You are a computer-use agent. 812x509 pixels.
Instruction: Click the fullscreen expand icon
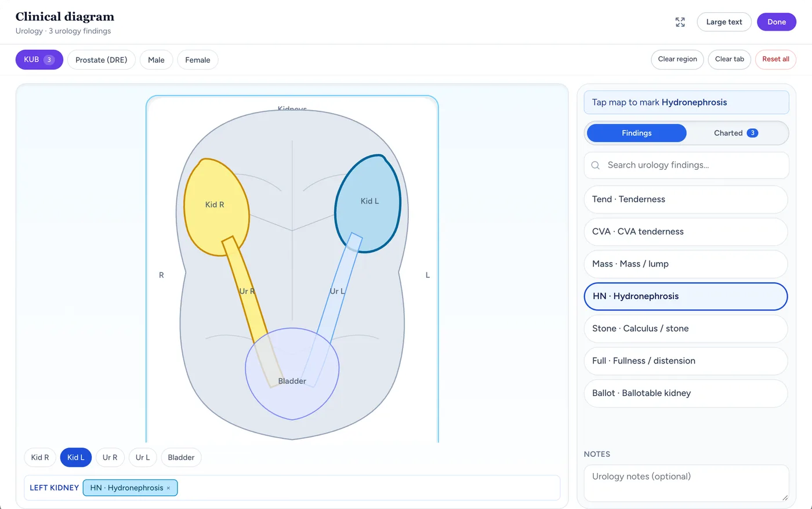coord(680,22)
